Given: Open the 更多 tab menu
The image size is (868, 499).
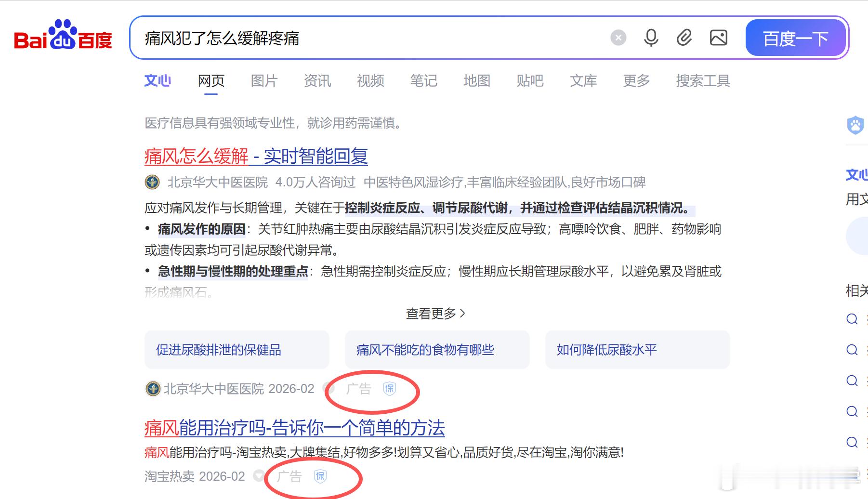Looking at the screenshot, I should [636, 81].
